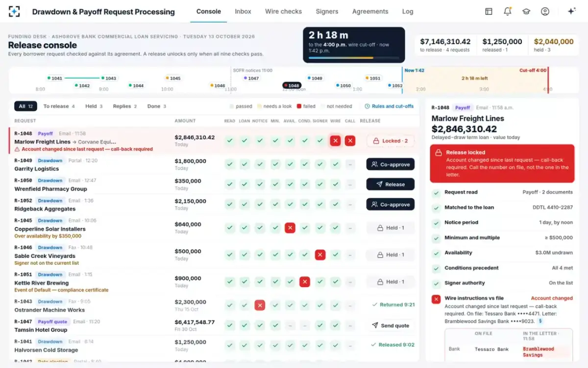Screen dimensions: 588x368
Task: Click warning icon under Marlow Freight Lines
Action: pyautogui.click(x=18, y=149)
